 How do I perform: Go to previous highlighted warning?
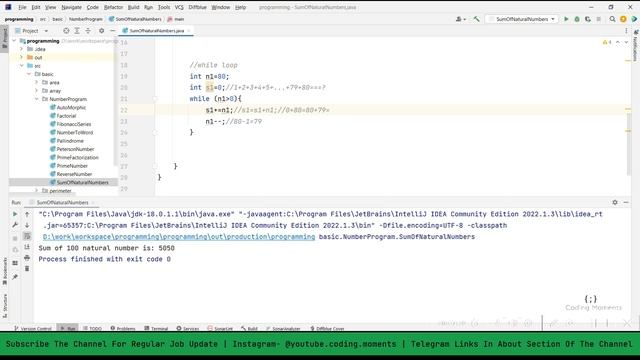pyautogui.click(x=618, y=42)
